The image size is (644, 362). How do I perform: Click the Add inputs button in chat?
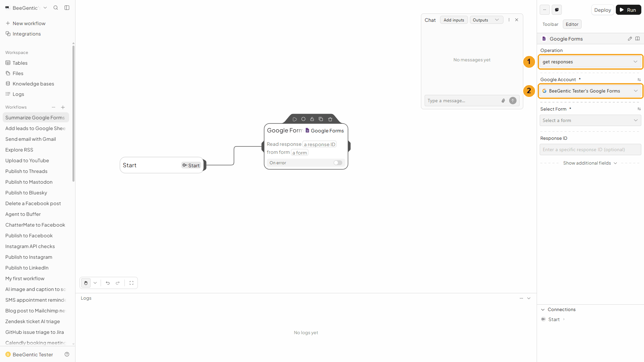click(x=454, y=20)
